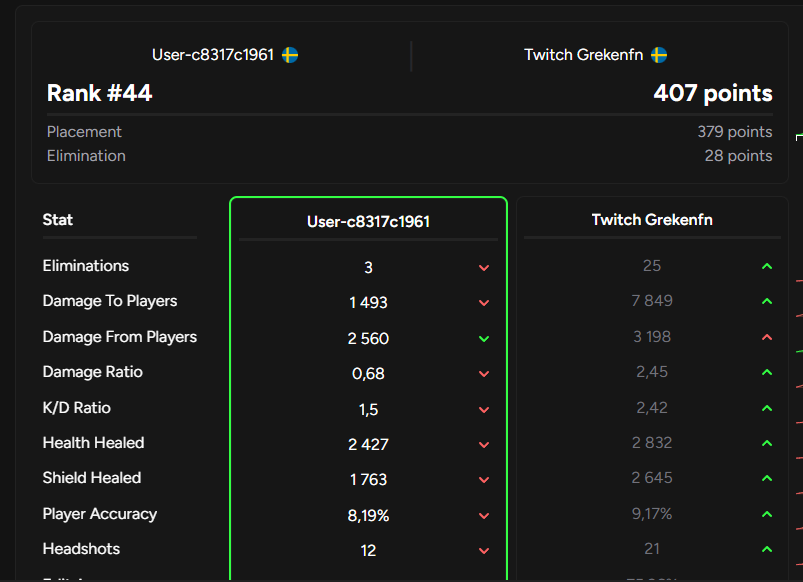This screenshot has width=803, height=582.
Task: Click the value 21 headshots
Action: click(652, 549)
